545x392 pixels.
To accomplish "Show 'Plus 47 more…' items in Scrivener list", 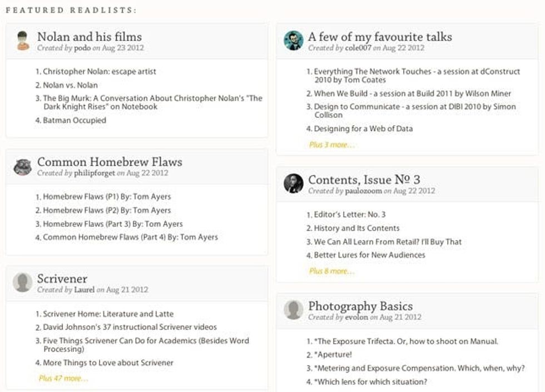I will [63, 379].
